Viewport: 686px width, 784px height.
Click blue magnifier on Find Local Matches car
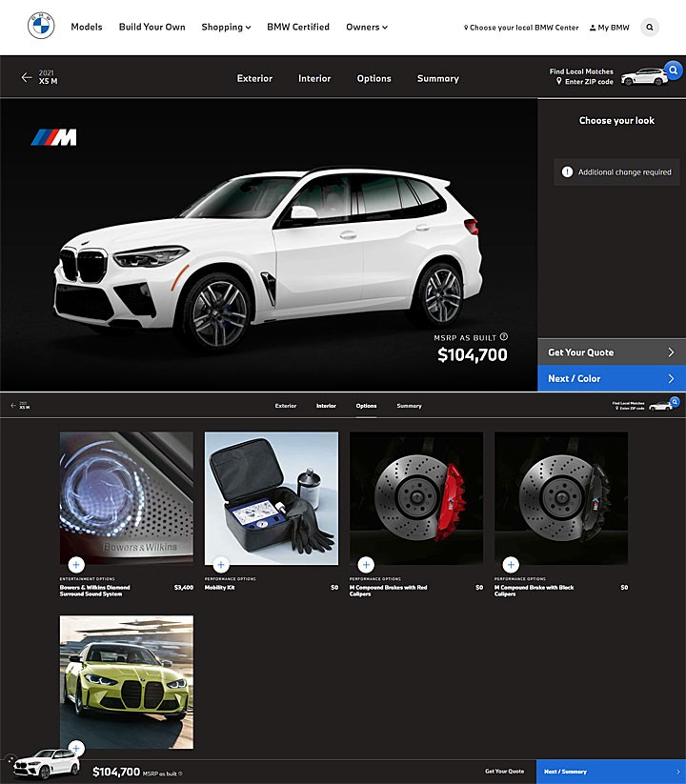pyautogui.click(x=673, y=70)
